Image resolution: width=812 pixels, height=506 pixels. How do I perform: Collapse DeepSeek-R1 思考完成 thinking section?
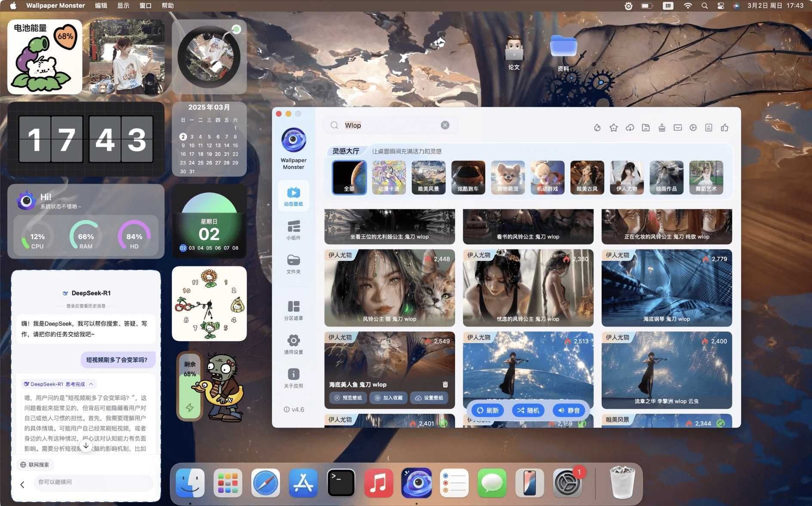[91, 384]
